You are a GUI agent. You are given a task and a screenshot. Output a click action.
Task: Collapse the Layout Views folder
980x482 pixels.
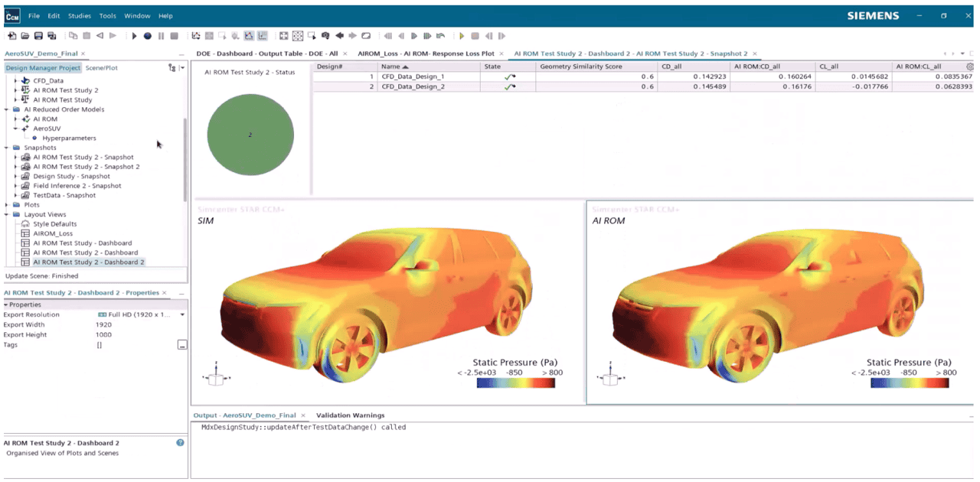(x=7, y=215)
